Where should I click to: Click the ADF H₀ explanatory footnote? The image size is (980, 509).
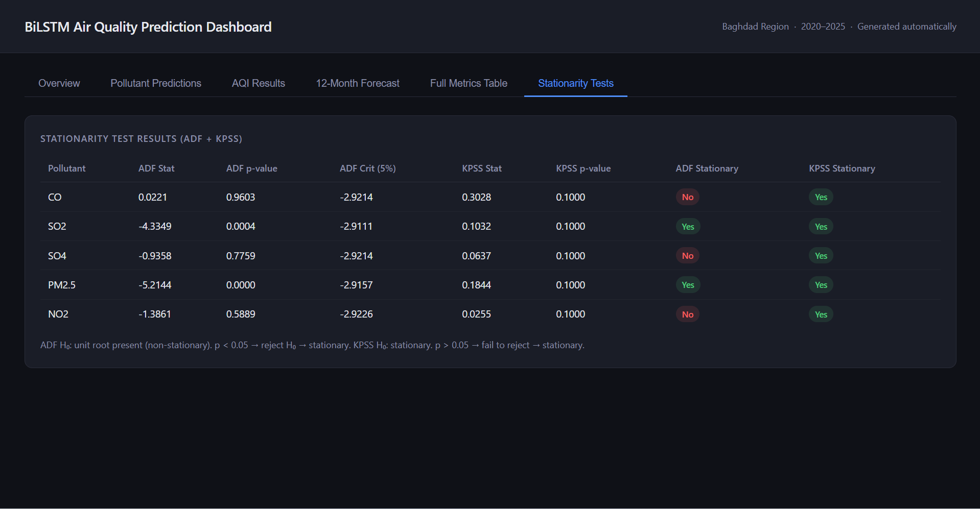pyautogui.click(x=312, y=345)
